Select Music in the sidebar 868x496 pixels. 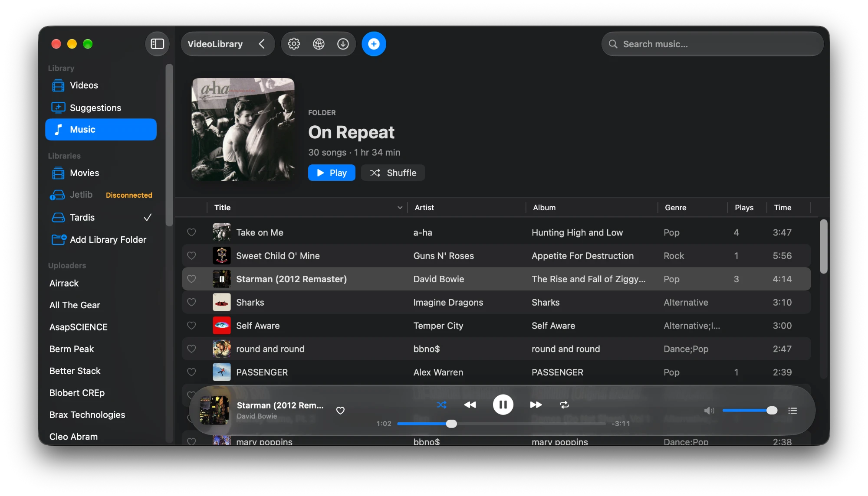[x=101, y=130]
